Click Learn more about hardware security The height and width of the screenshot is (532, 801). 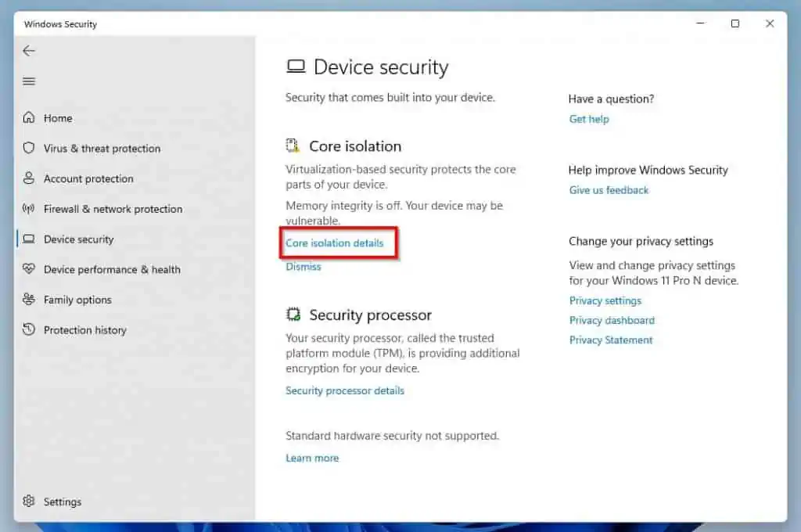312,458
